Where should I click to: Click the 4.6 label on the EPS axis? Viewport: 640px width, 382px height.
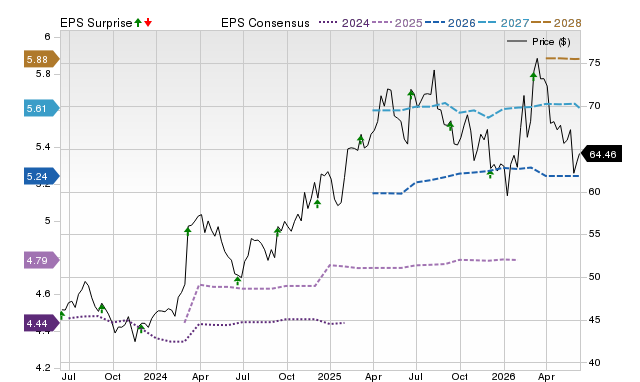point(43,294)
